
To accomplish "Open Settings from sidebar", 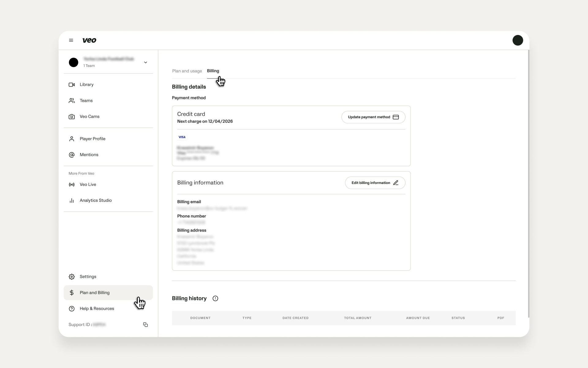I will coord(88,277).
